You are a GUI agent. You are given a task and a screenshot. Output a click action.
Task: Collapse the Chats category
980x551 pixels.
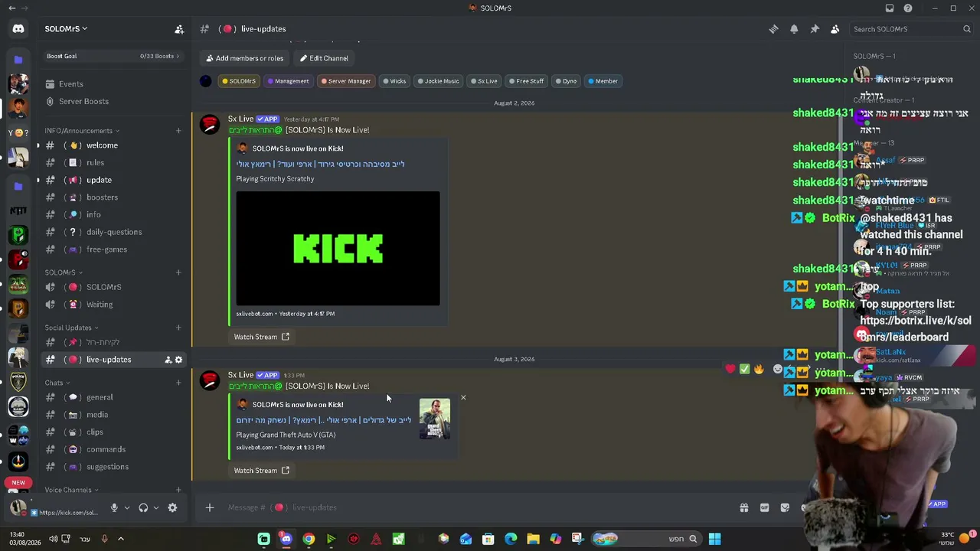click(x=57, y=383)
